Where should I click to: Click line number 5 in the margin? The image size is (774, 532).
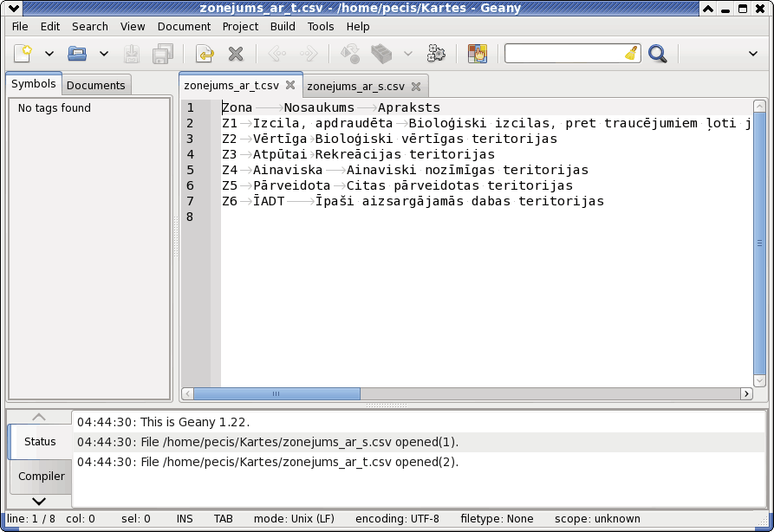[190, 171]
